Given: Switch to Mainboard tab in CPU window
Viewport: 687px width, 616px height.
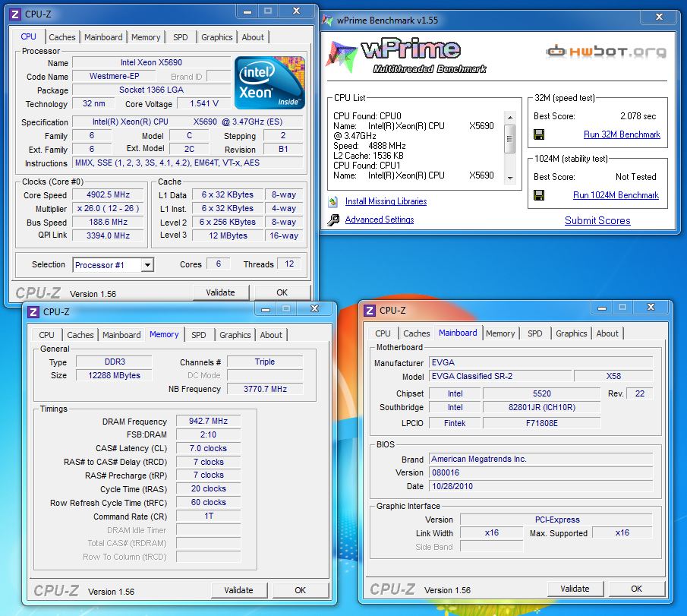Looking at the screenshot, I should (x=103, y=37).
